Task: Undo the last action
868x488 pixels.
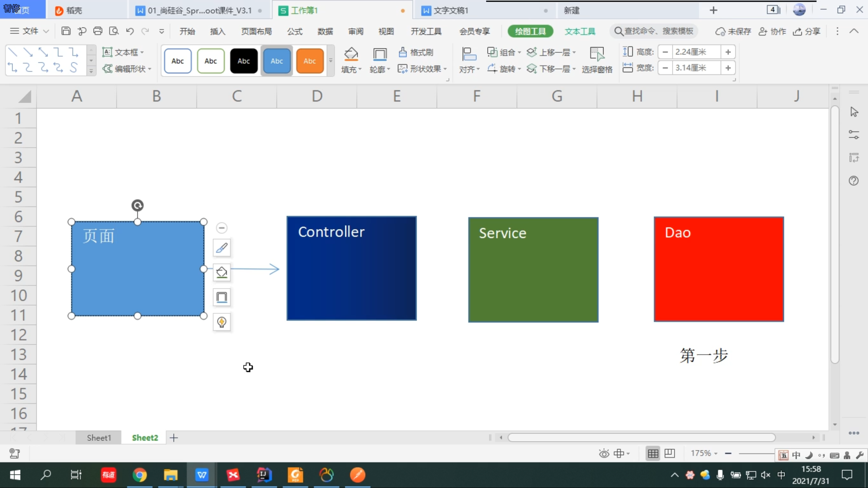Action: (x=130, y=31)
